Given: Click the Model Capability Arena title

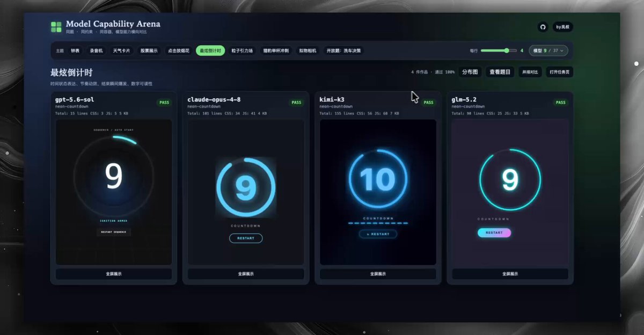Looking at the screenshot, I should coord(113,24).
